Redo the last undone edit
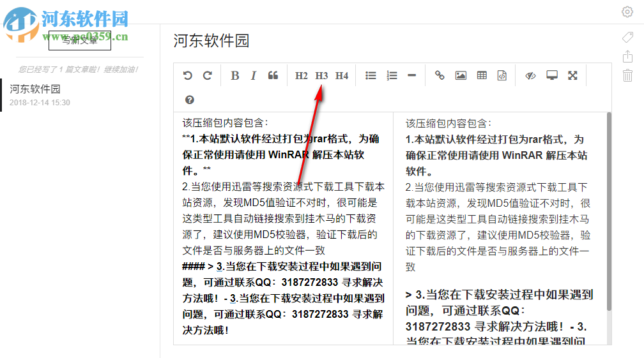This screenshot has height=358, width=644. click(x=208, y=75)
